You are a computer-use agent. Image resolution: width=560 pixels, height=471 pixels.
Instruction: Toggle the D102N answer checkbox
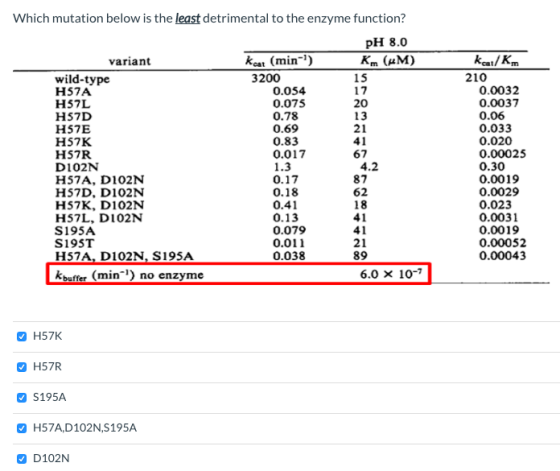(22, 459)
